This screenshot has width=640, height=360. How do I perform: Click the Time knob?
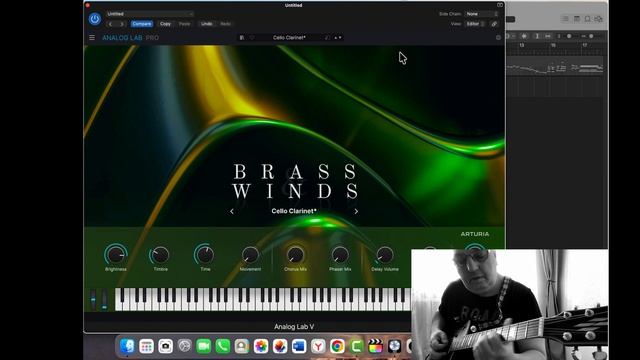click(205, 255)
